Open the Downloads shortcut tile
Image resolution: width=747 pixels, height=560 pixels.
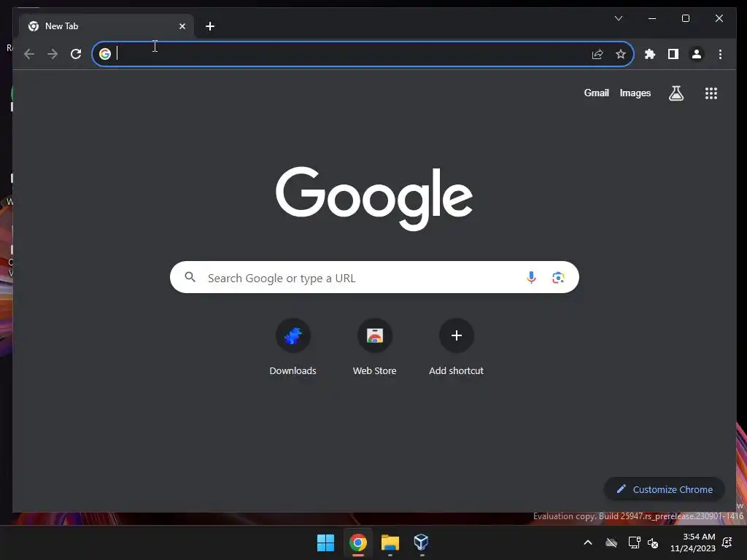[293, 348]
